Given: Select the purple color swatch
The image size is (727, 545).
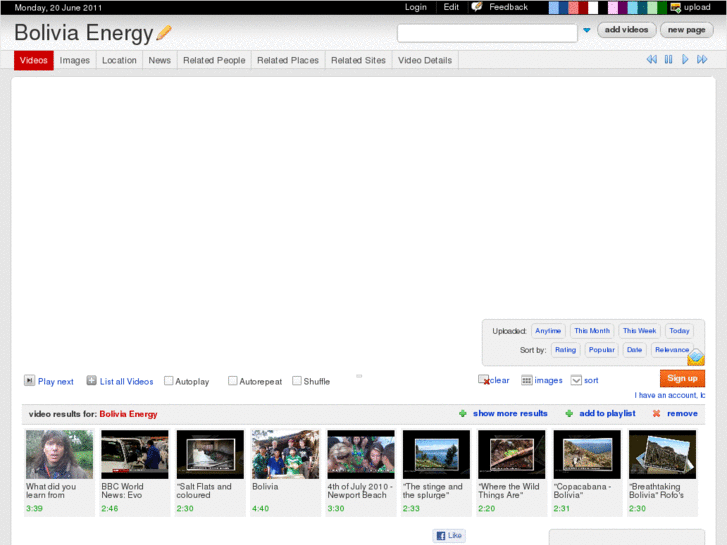Looking at the screenshot, I should tap(623, 7).
